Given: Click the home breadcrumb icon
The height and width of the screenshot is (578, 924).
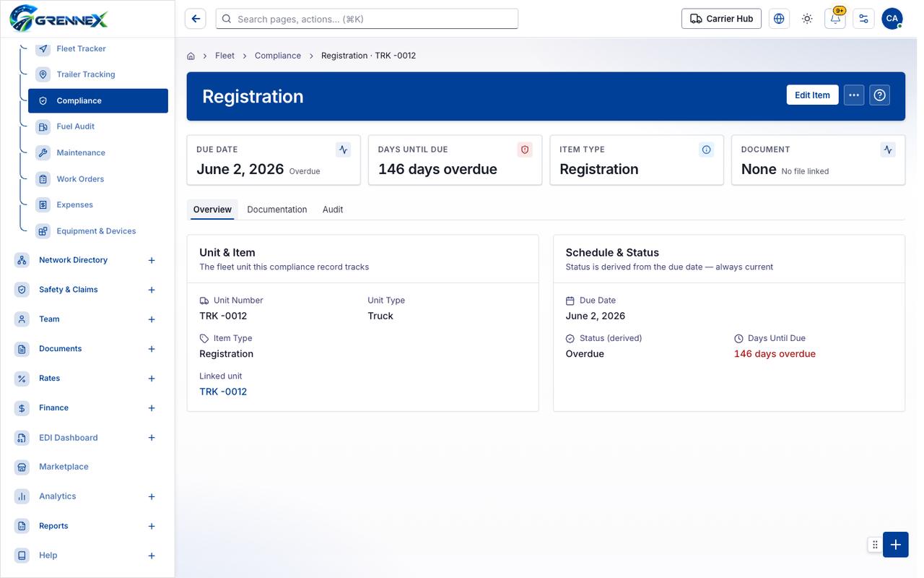Looking at the screenshot, I should (x=191, y=56).
